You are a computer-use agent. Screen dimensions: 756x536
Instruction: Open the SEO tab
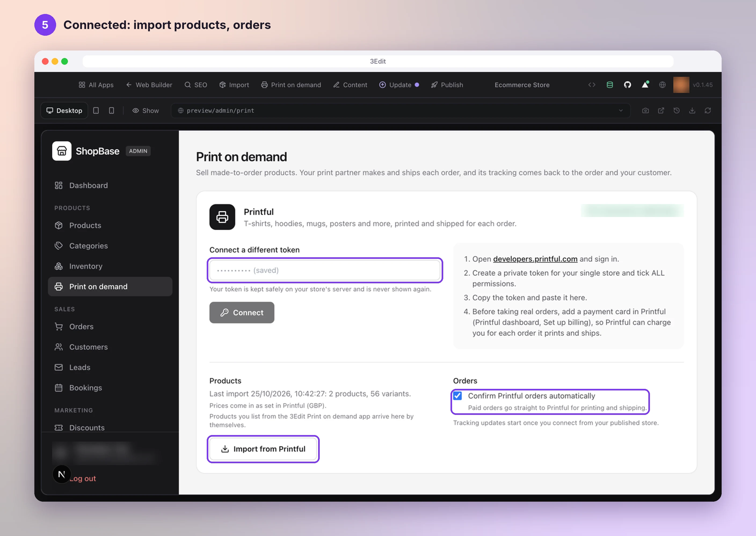[x=196, y=85]
